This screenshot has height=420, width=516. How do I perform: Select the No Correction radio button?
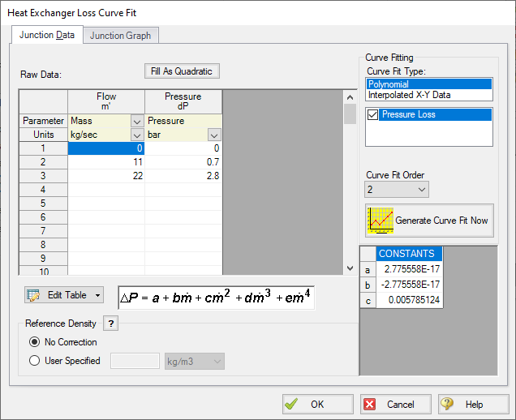click(x=35, y=342)
